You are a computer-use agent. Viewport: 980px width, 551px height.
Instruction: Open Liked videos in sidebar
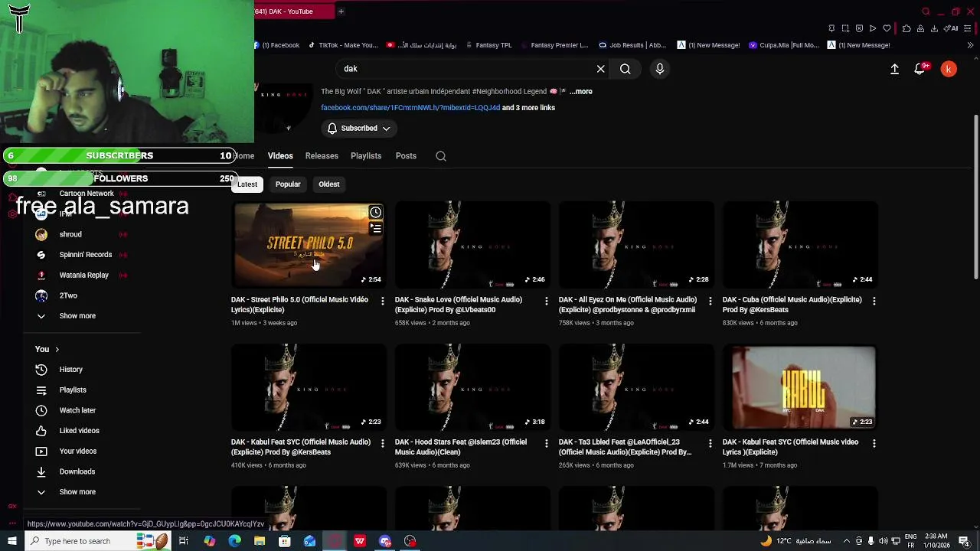point(79,431)
